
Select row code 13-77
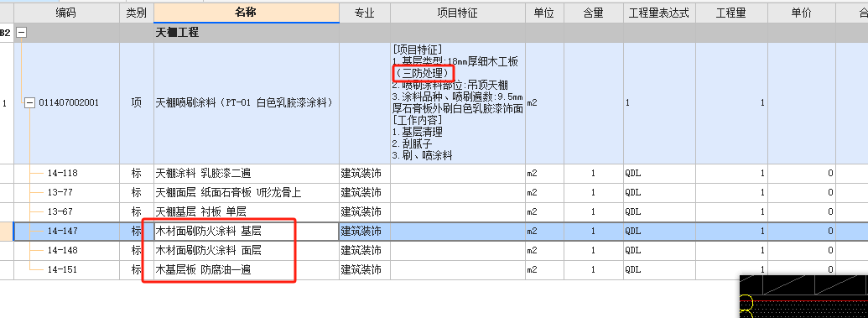60,193
